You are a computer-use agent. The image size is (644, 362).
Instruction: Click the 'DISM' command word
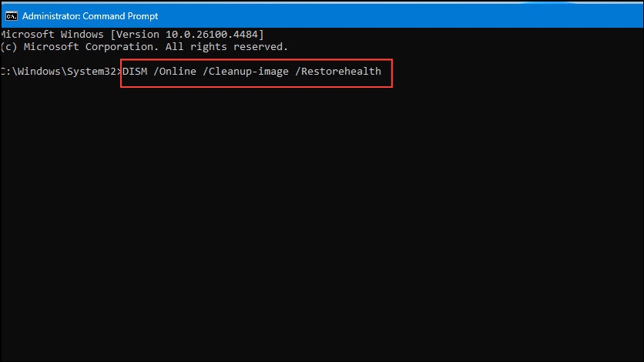click(135, 72)
